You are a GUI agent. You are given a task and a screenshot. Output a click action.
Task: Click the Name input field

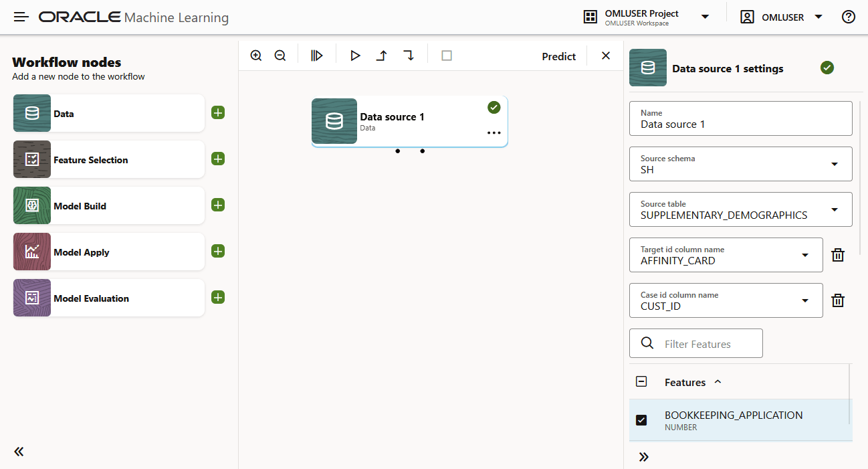(x=741, y=118)
